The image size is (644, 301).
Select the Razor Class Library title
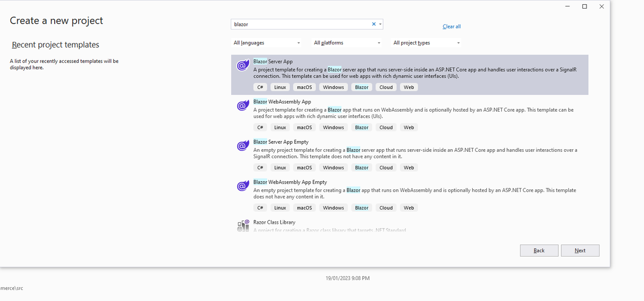click(x=274, y=222)
